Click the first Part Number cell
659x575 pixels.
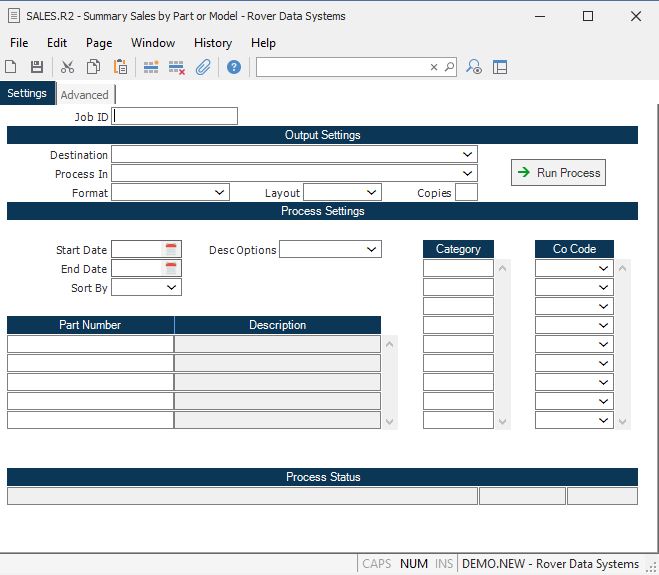(90, 344)
